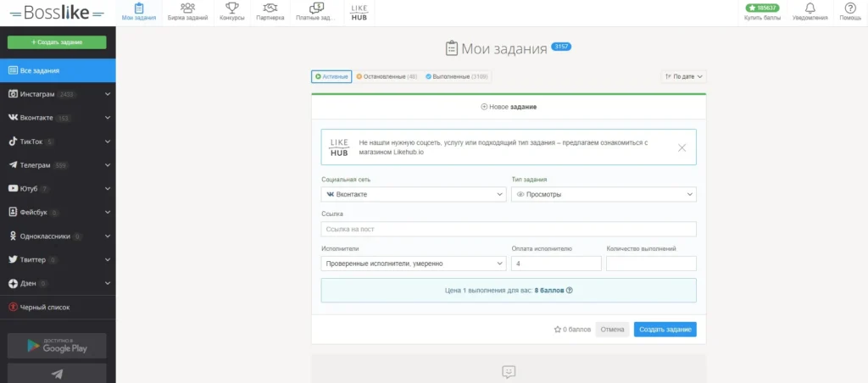Screen dimensions: 868x383
Task: Open LIKE HUB logo in top navigation
Action: pos(360,13)
